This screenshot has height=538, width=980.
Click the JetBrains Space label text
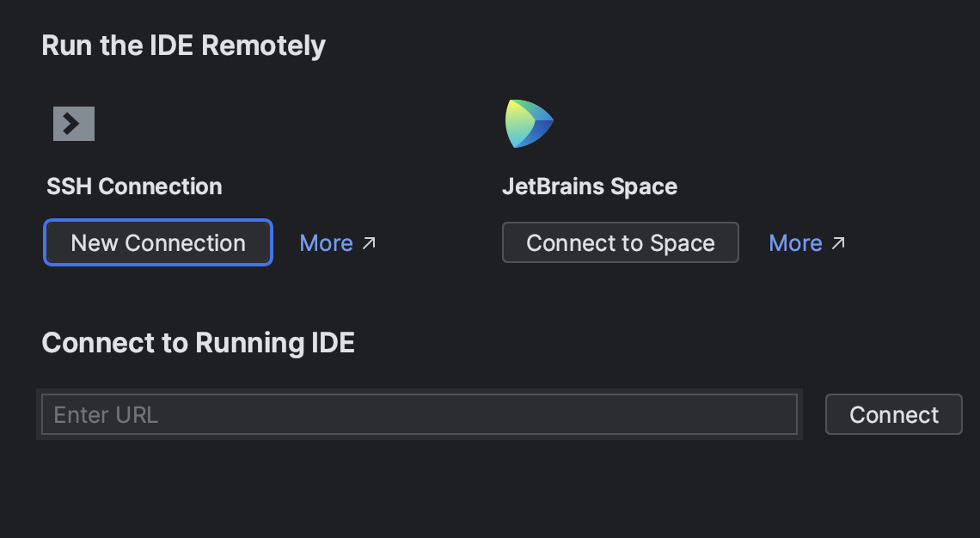point(590,186)
